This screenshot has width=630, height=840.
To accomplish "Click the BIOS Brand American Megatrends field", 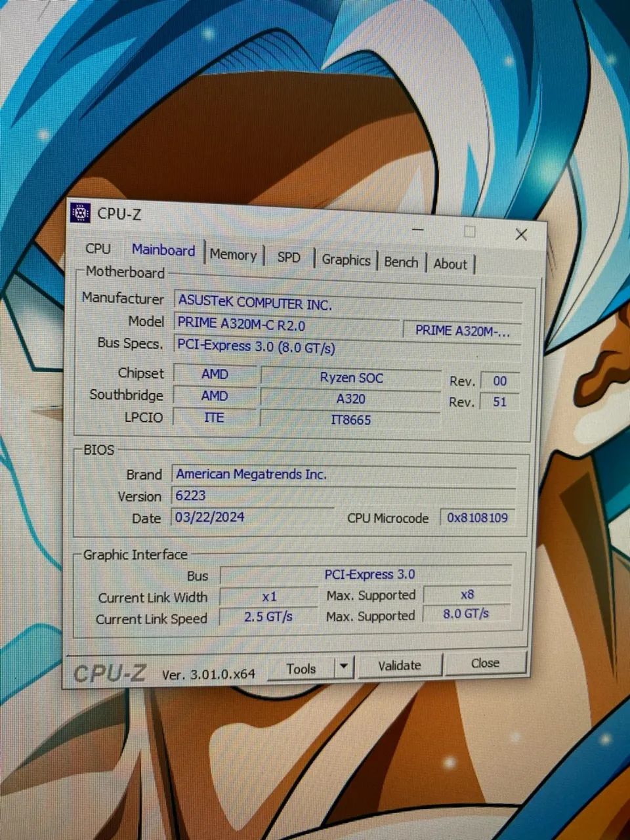I will tap(345, 475).
